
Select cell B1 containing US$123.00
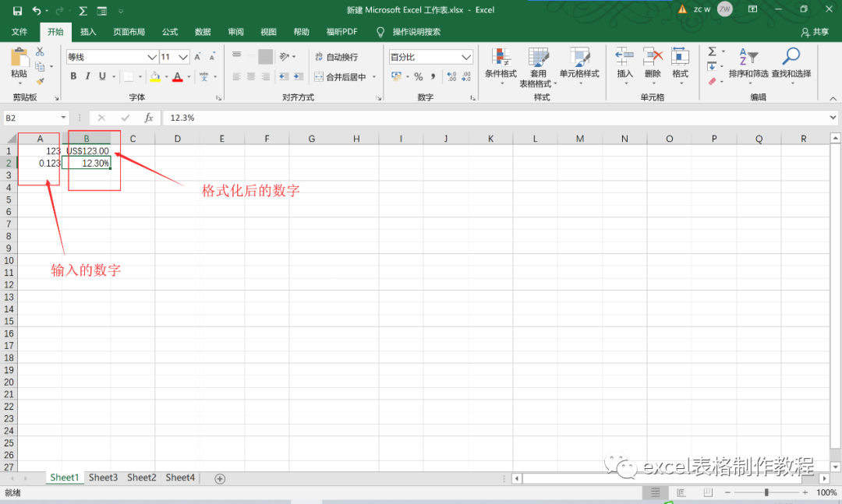[x=87, y=151]
